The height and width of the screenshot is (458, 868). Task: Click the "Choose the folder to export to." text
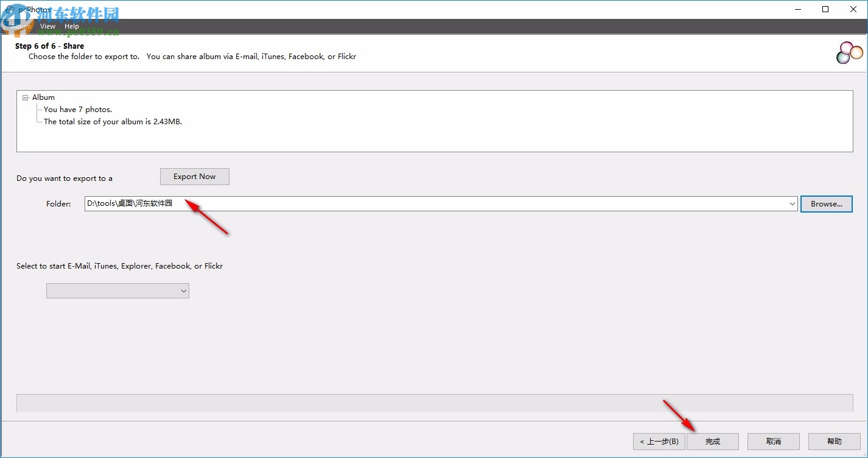(84, 57)
